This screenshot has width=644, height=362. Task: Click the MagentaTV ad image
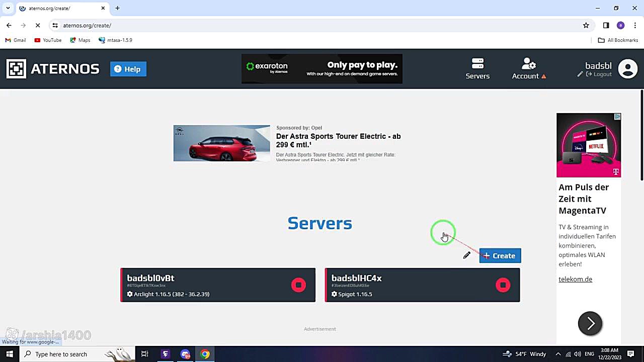pos(589,145)
